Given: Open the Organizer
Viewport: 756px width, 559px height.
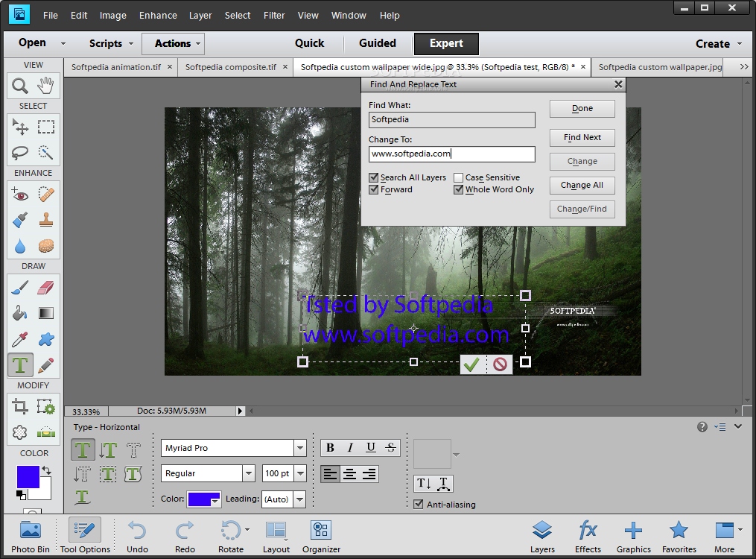Looking at the screenshot, I should tap(321, 537).
